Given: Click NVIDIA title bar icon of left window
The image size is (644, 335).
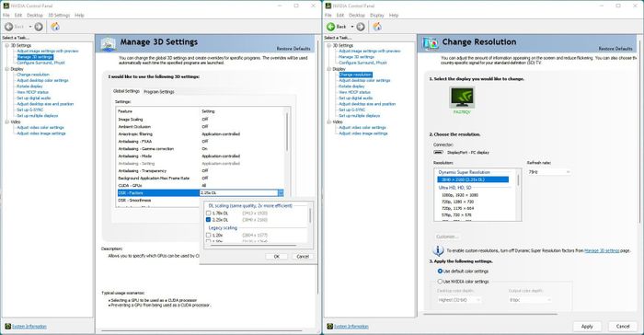Looking at the screenshot, I should pyautogui.click(x=6, y=6).
